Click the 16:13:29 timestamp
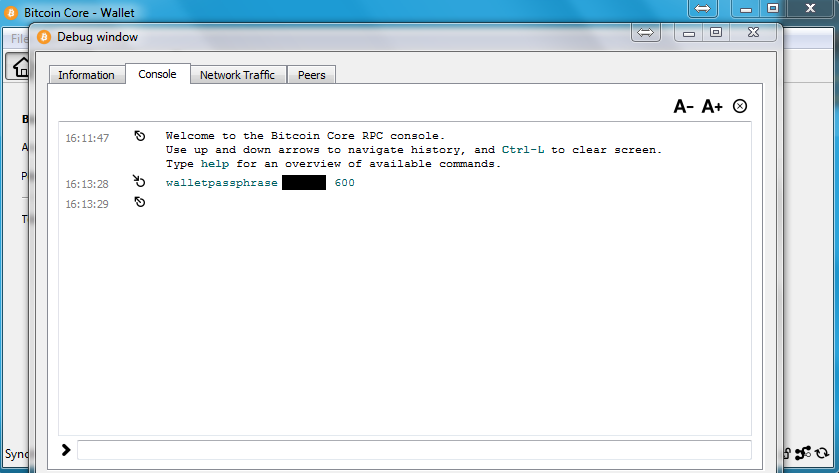The image size is (839, 473). point(87,204)
